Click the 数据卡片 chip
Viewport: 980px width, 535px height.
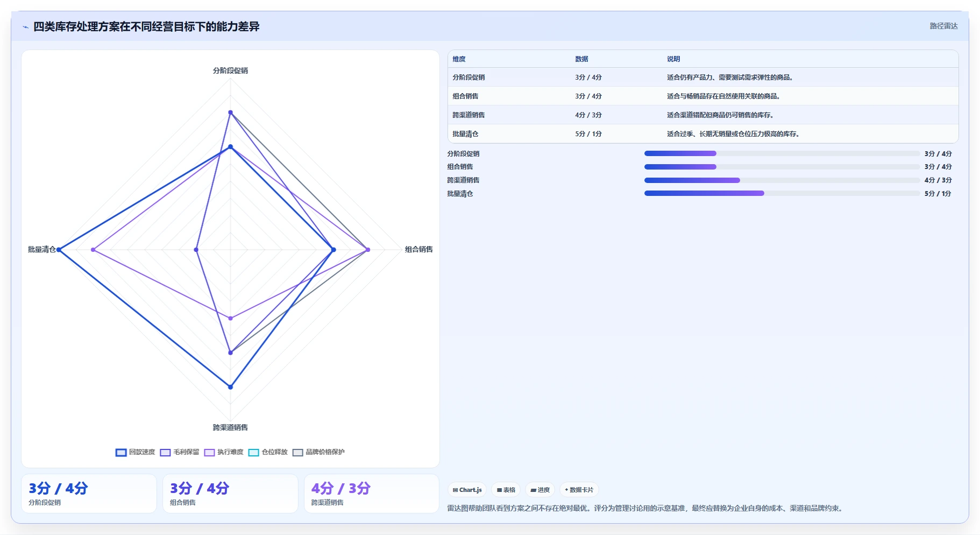579,490
